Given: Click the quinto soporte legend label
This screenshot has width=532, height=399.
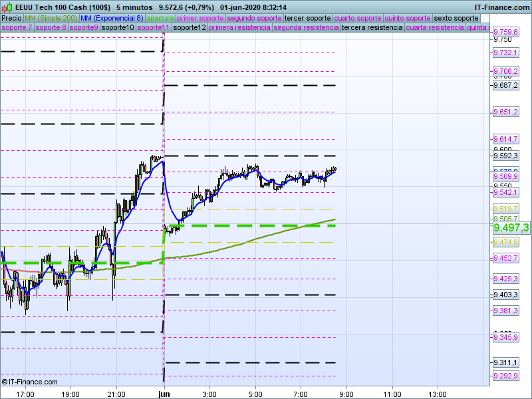Looking at the screenshot, I should tap(408, 19).
